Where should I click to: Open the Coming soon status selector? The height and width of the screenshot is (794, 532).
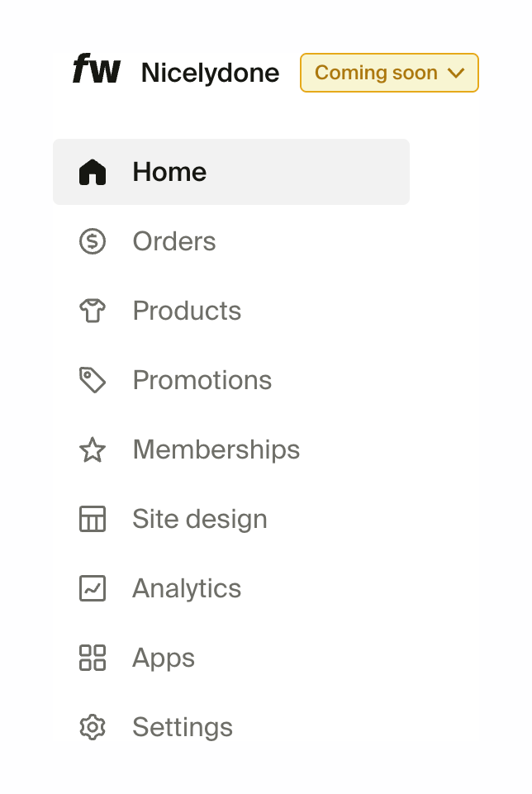pos(388,73)
